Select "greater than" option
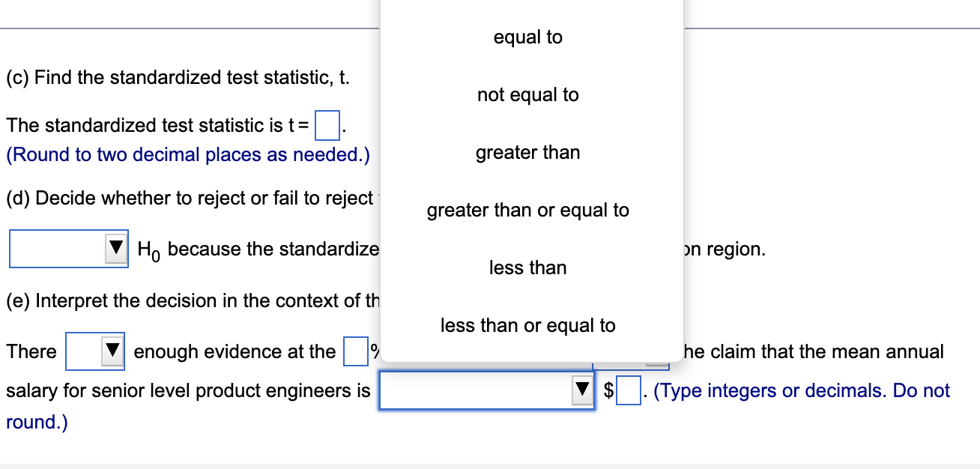 (x=527, y=152)
